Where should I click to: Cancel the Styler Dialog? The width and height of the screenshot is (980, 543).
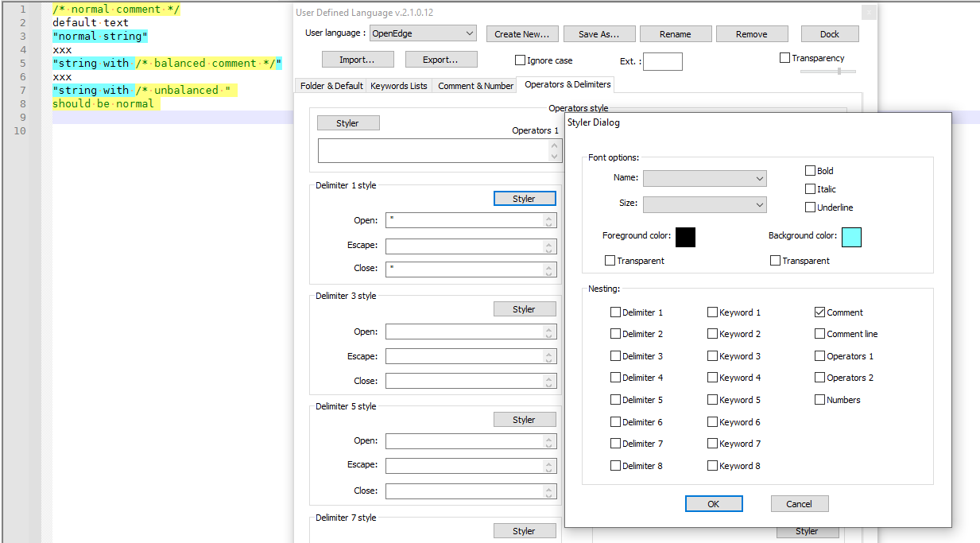pos(800,504)
